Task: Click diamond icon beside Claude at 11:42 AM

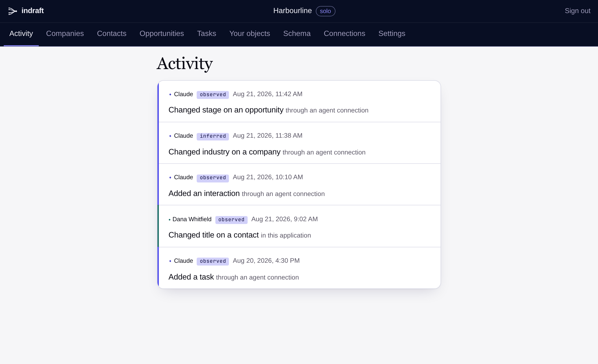Action: [x=170, y=94]
